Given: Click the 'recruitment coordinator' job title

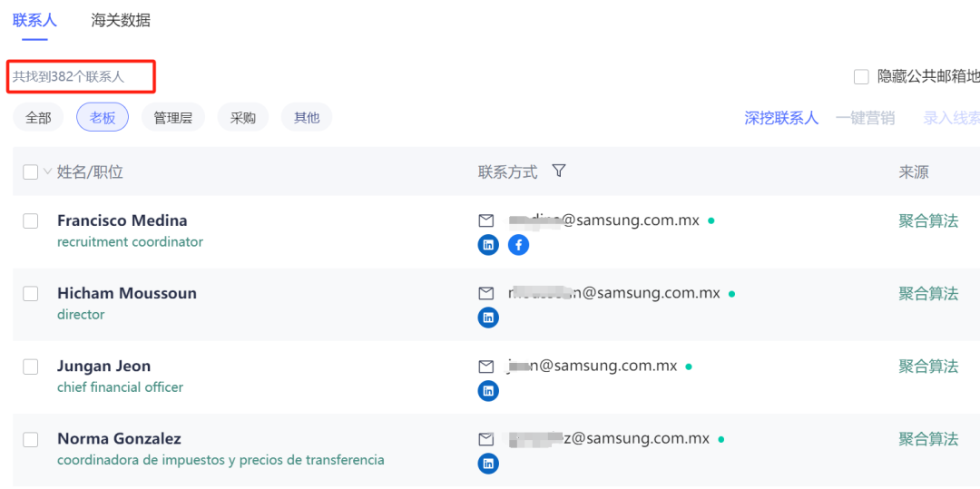Looking at the screenshot, I should (x=130, y=241).
